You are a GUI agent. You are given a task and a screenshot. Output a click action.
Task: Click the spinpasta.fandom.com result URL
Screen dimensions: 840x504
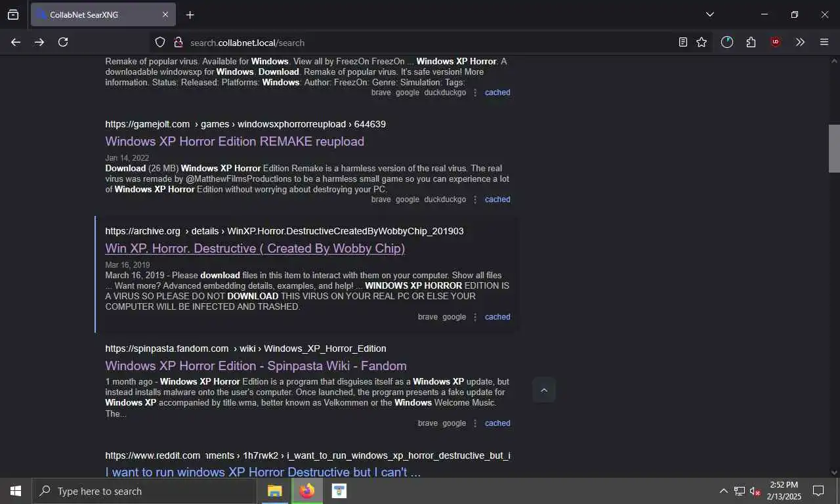[x=245, y=348]
